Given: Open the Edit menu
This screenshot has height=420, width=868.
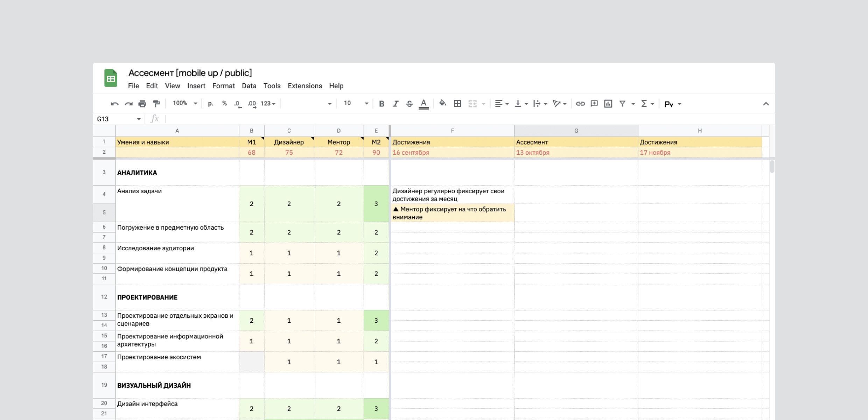Looking at the screenshot, I should point(152,86).
